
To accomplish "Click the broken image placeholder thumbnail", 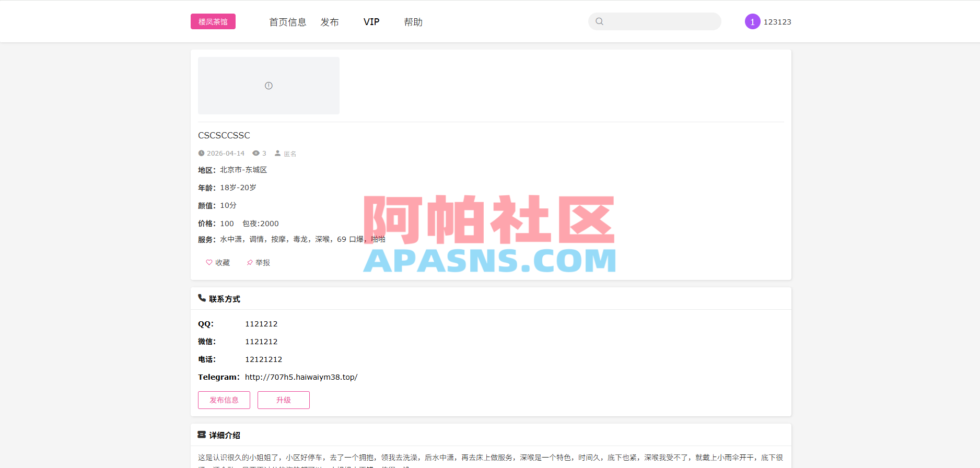I will (x=269, y=86).
